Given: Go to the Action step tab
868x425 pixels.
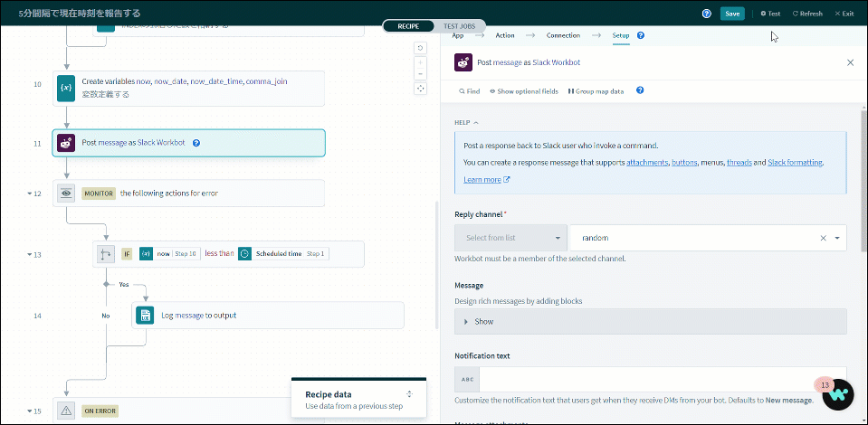Looking at the screenshot, I should [x=505, y=35].
